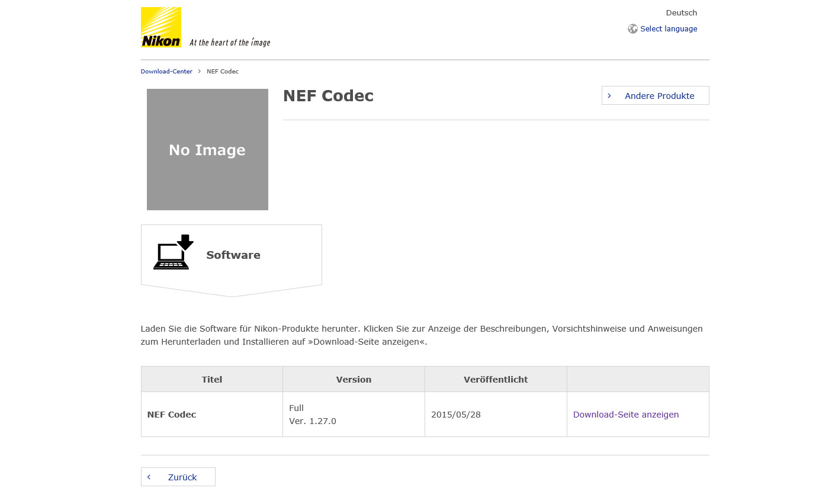
Task: Click the Titel column header
Action: (x=212, y=379)
